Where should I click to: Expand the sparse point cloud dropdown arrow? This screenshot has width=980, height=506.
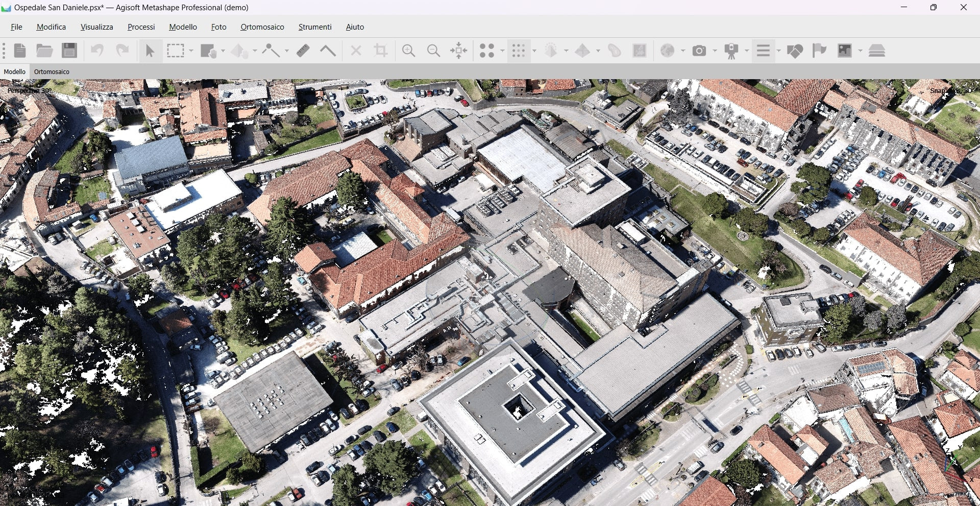point(502,51)
